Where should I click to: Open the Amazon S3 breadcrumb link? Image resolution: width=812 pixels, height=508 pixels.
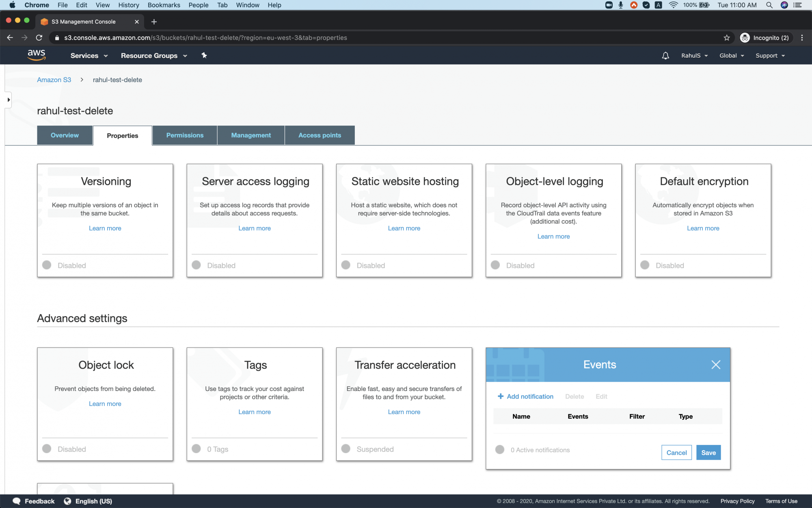coord(54,80)
